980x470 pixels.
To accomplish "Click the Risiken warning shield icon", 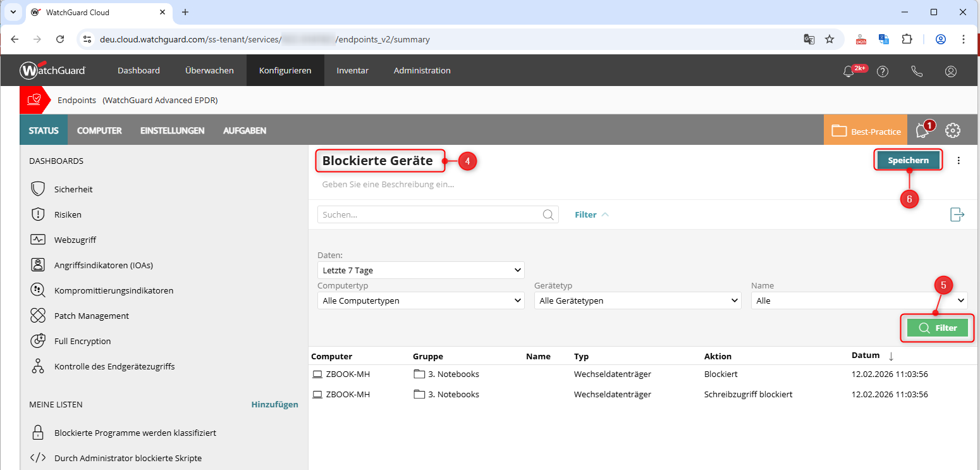I will (38, 214).
